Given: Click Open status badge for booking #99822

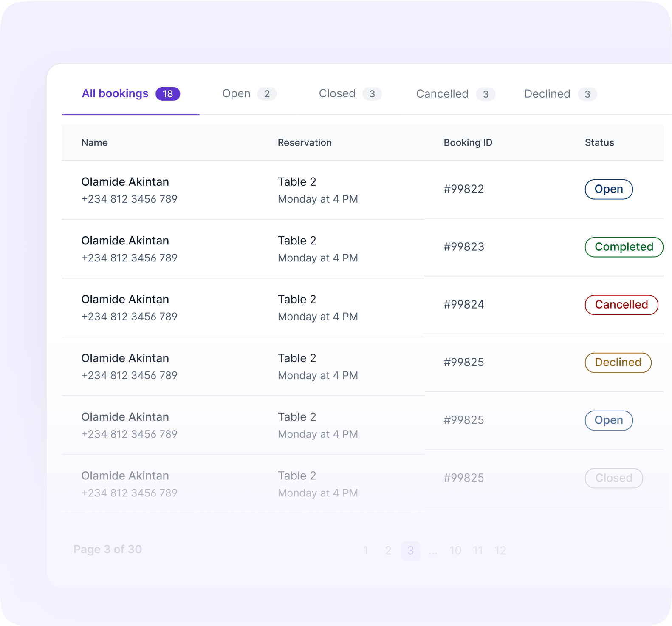Looking at the screenshot, I should (x=608, y=189).
